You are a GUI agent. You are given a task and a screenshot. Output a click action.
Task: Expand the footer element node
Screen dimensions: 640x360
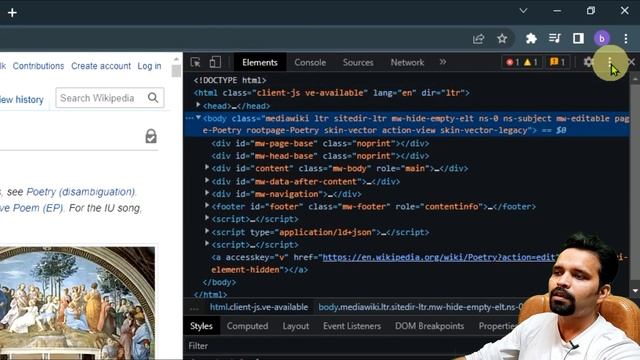tap(207, 206)
